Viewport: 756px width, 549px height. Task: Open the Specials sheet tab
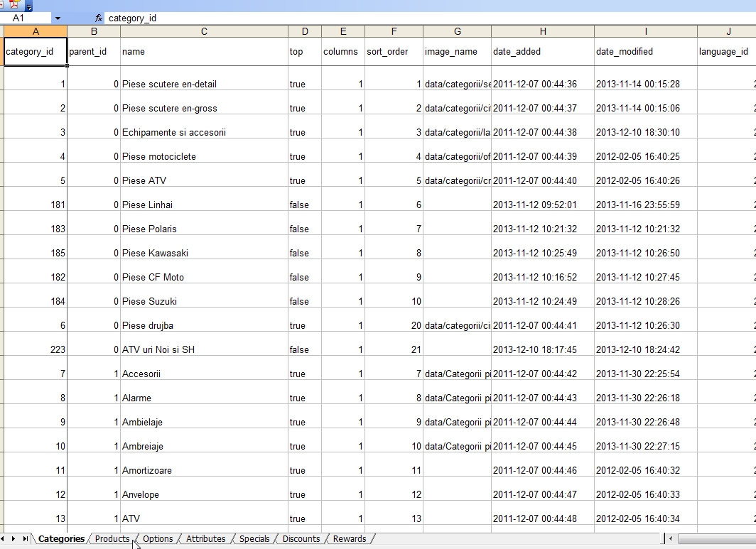point(254,539)
